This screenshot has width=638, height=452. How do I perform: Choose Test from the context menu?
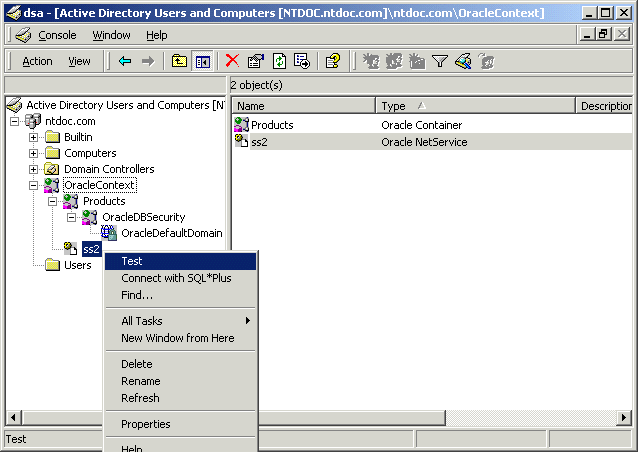(132, 261)
